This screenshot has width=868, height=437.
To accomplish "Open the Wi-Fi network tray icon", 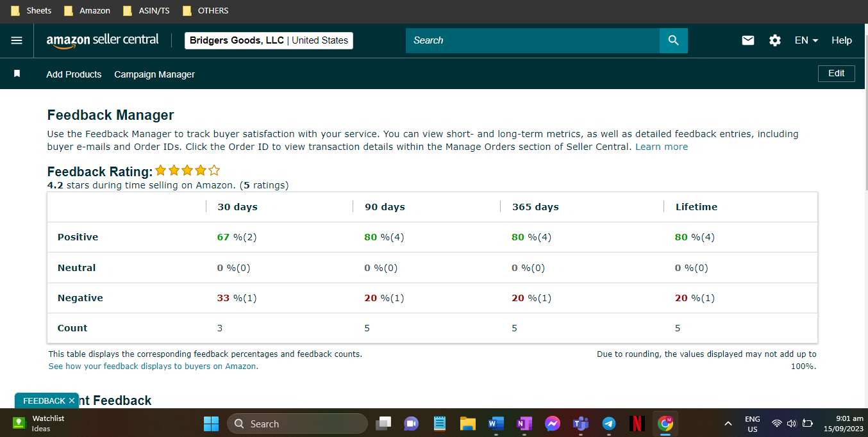I will tap(776, 424).
